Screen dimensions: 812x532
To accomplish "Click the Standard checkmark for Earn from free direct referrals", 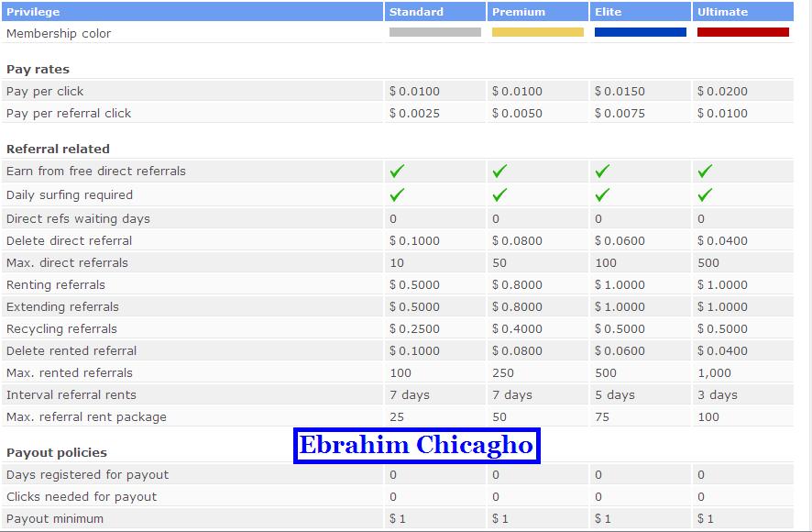I will (397, 172).
